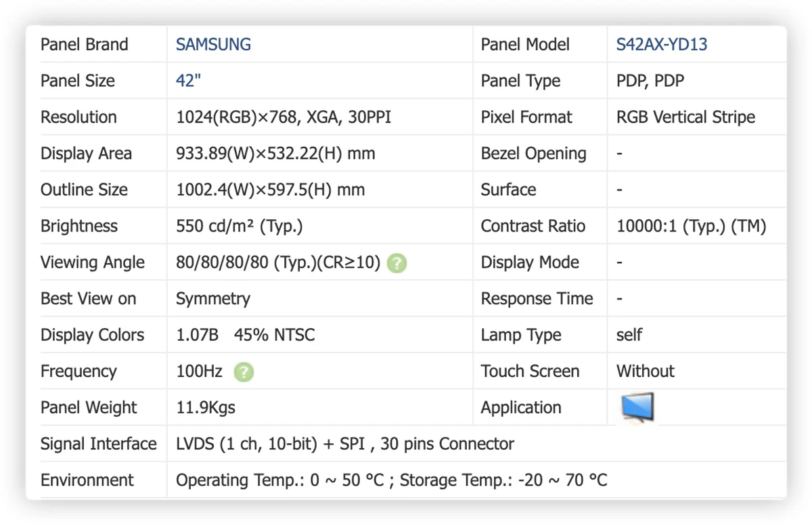
Task: Click the Panel Brand label
Action: [85, 45]
